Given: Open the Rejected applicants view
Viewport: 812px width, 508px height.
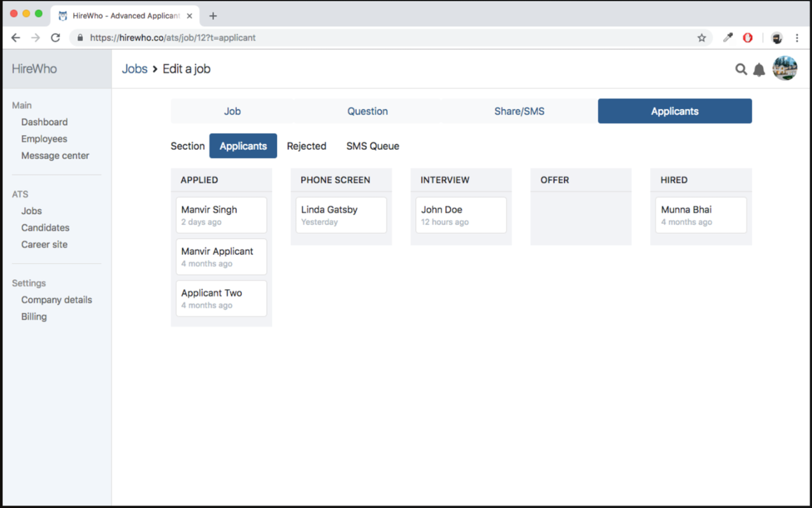Looking at the screenshot, I should tap(306, 145).
